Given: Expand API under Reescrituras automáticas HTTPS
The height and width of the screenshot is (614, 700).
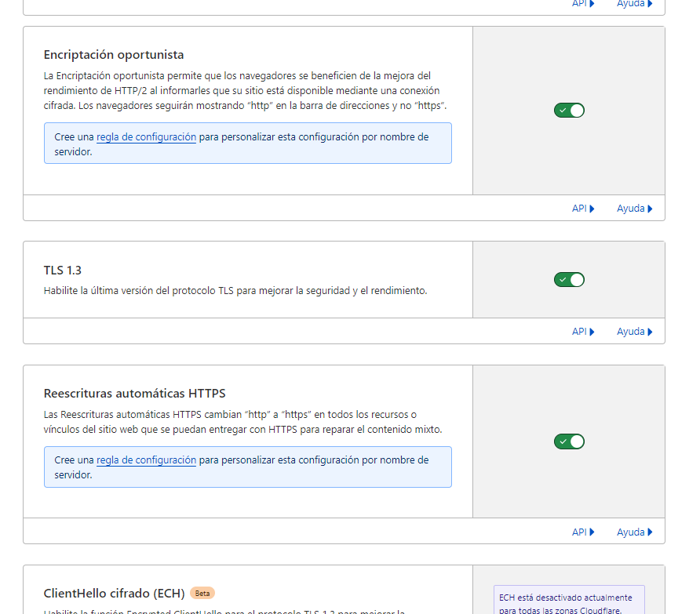Looking at the screenshot, I should coord(583,532).
